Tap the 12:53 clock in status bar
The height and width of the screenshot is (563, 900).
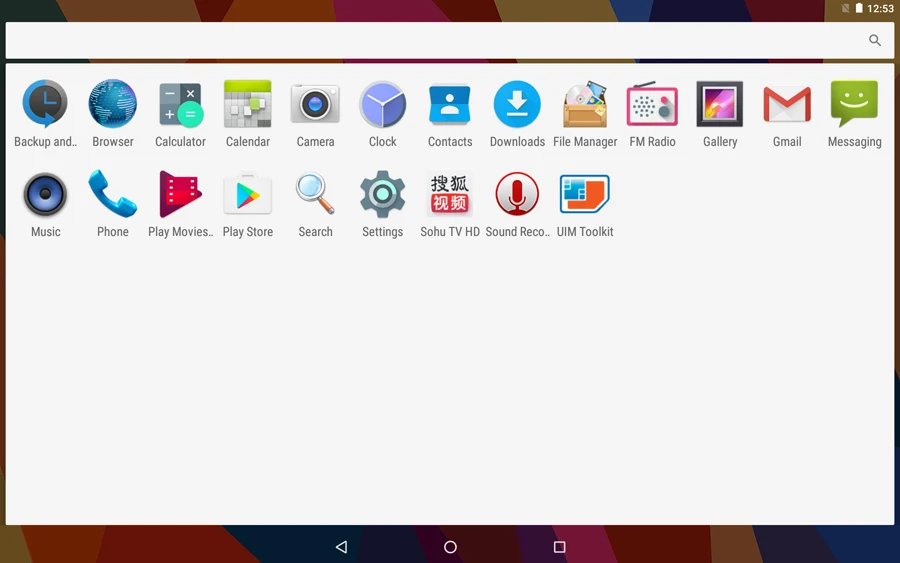point(880,9)
